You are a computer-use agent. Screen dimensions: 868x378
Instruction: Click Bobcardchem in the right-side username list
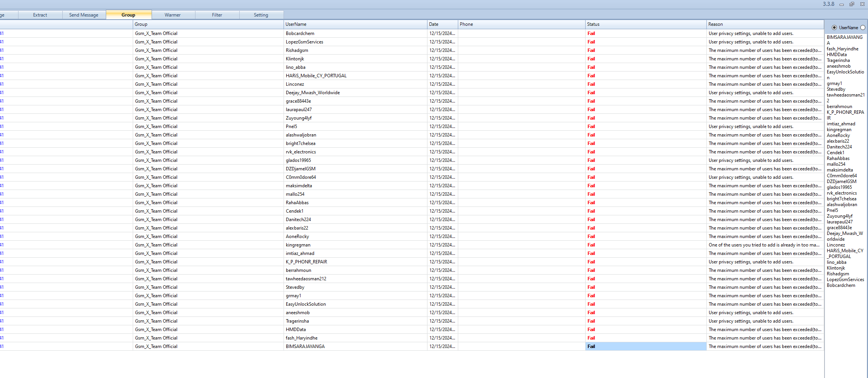(x=841, y=285)
